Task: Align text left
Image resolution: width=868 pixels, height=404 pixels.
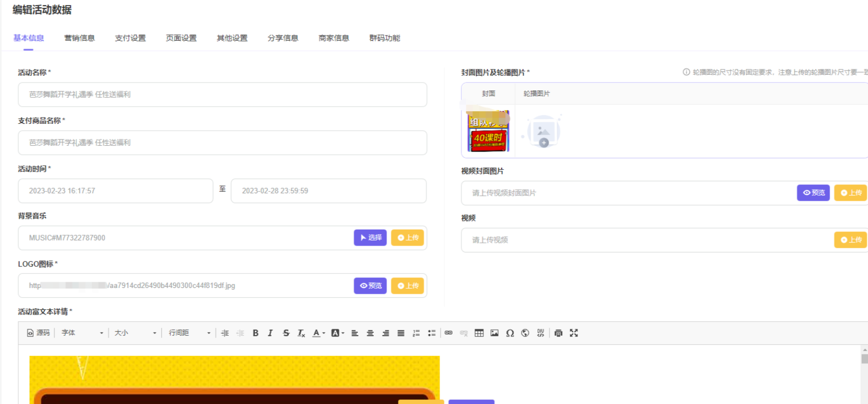Action: coord(355,333)
